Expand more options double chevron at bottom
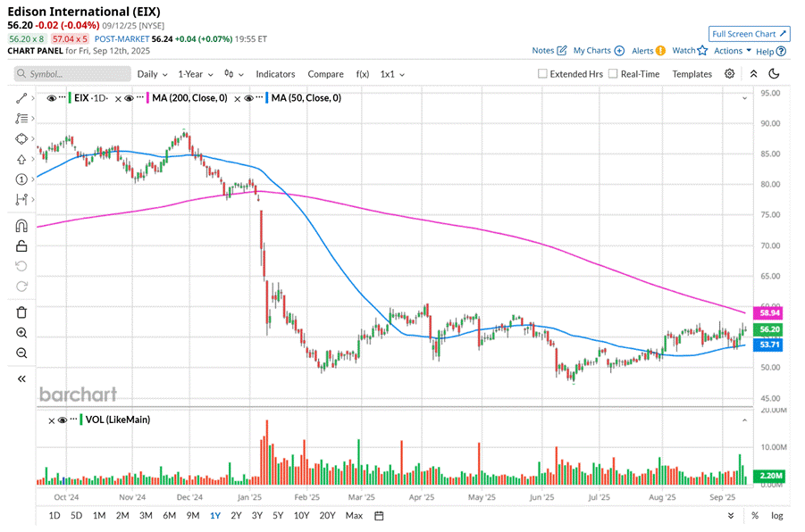This screenshot has width=805, height=532. coord(731,516)
